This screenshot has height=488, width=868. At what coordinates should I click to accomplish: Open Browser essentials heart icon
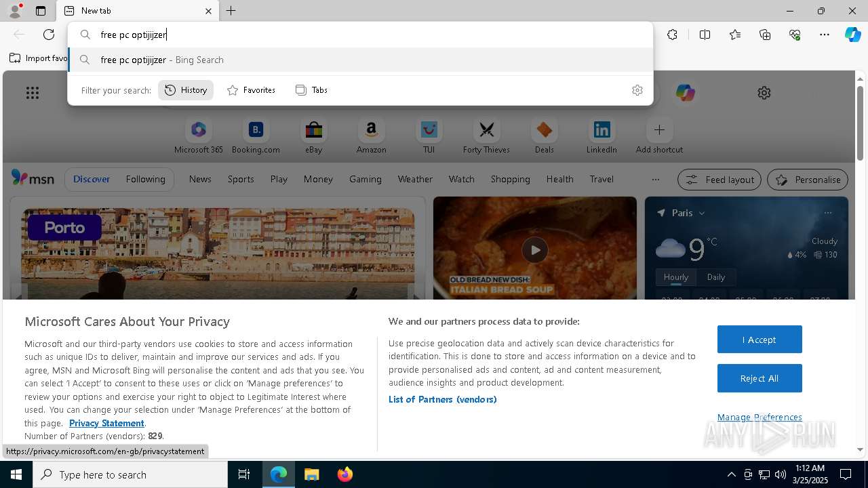795,35
